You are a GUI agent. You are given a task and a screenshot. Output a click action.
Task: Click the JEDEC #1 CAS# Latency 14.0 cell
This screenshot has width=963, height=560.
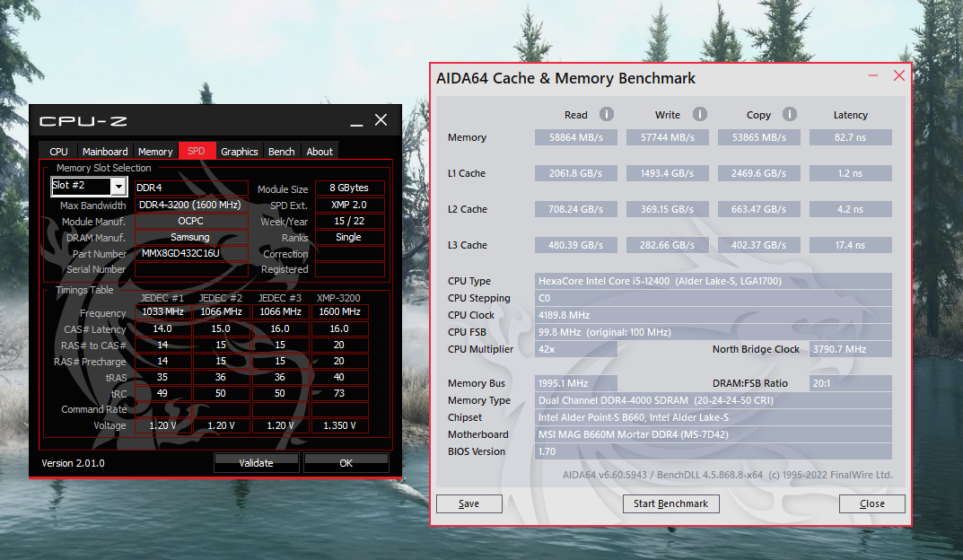point(162,328)
